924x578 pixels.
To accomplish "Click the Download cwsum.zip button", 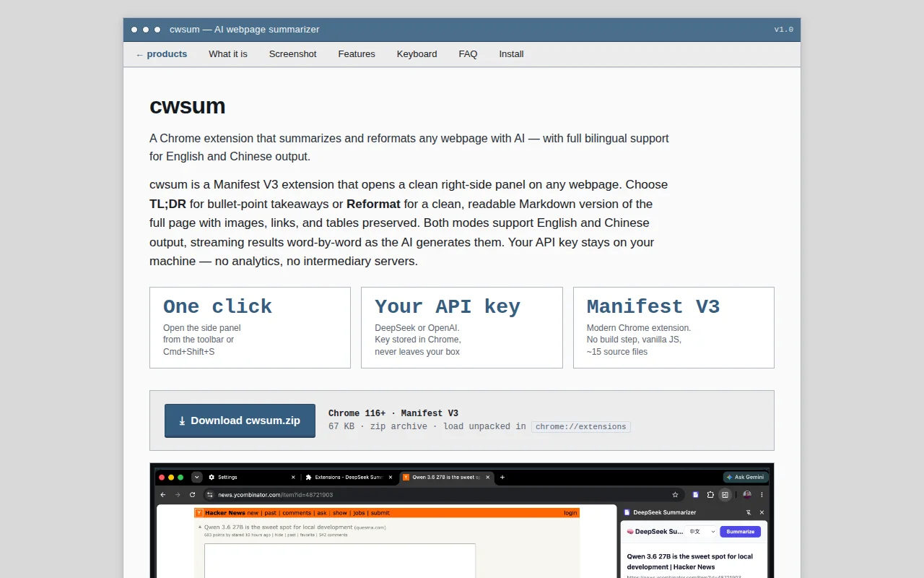I will (x=240, y=420).
